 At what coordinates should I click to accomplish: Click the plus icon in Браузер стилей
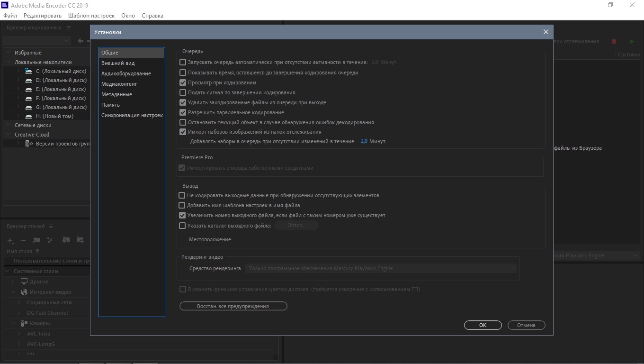[10, 240]
